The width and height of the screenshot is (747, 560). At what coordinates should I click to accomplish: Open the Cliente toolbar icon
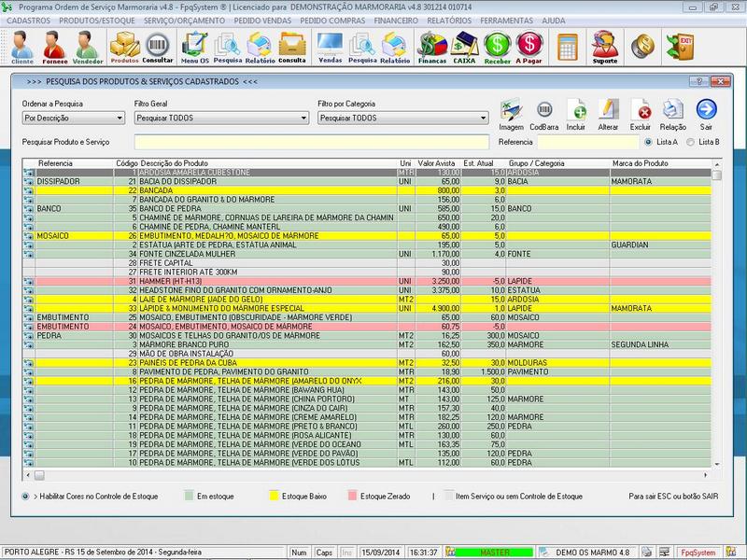21,46
